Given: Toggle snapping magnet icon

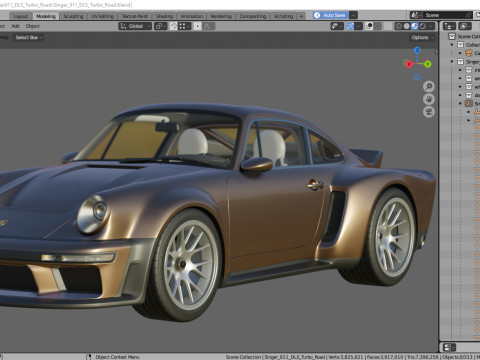Looking at the screenshot, I should point(174,26).
